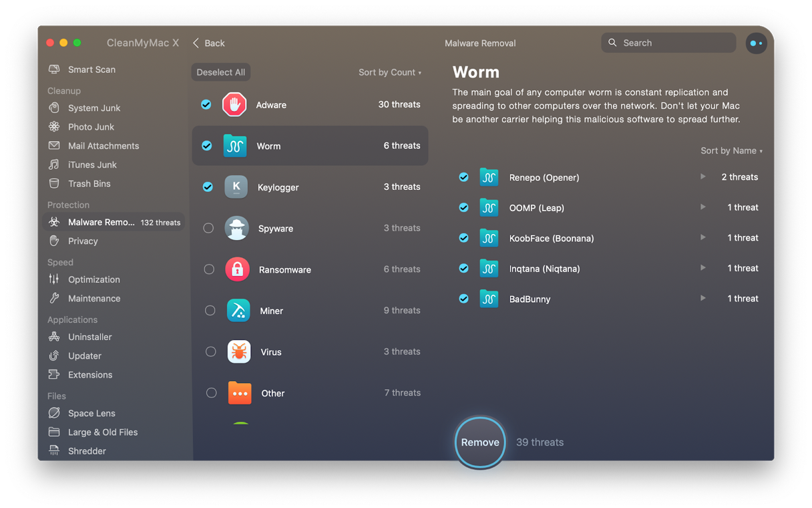812x508 pixels.
Task: Click the Extensions icon
Action: coord(54,374)
